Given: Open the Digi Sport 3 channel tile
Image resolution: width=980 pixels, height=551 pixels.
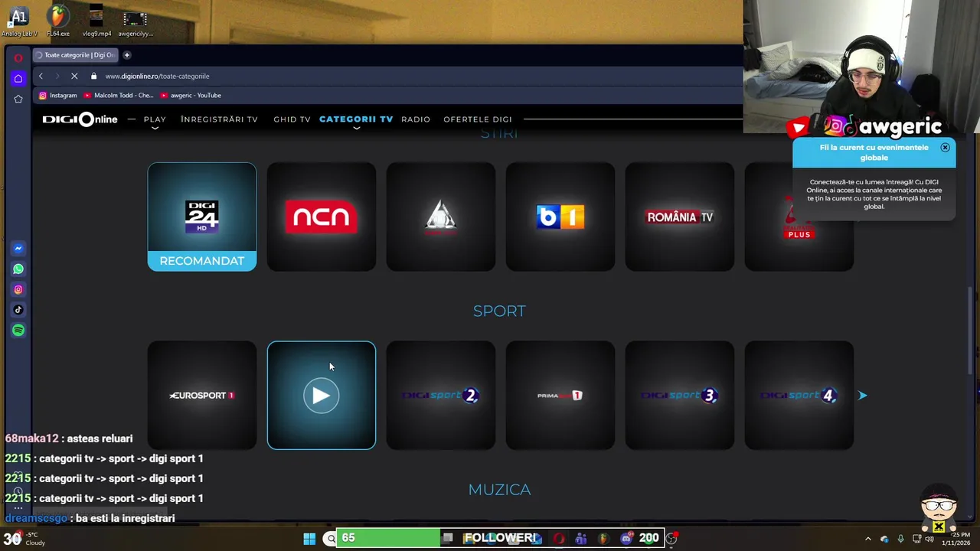Looking at the screenshot, I should point(680,396).
